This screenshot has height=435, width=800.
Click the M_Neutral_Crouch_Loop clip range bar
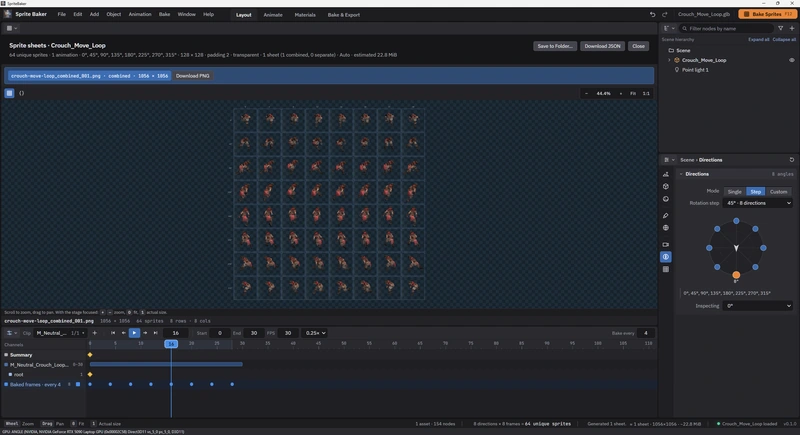coord(166,364)
